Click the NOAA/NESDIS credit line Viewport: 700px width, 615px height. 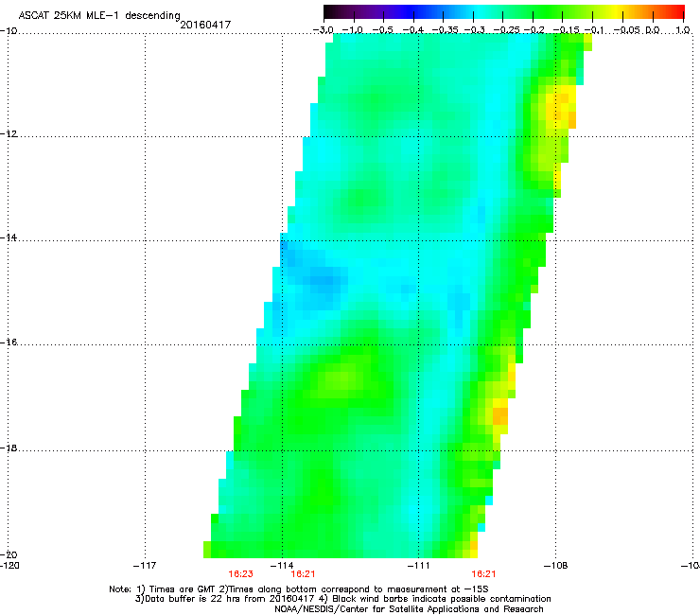click(409, 609)
